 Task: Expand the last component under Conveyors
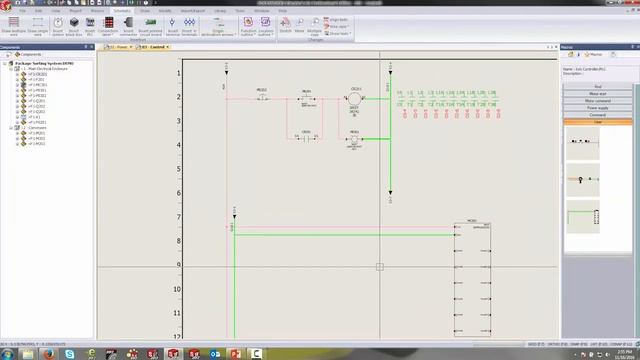(x=17, y=144)
